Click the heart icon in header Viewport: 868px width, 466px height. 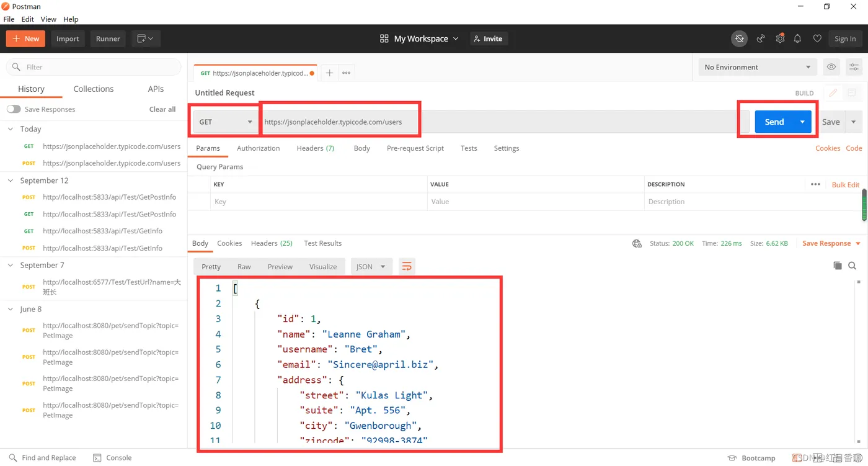(817, 38)
